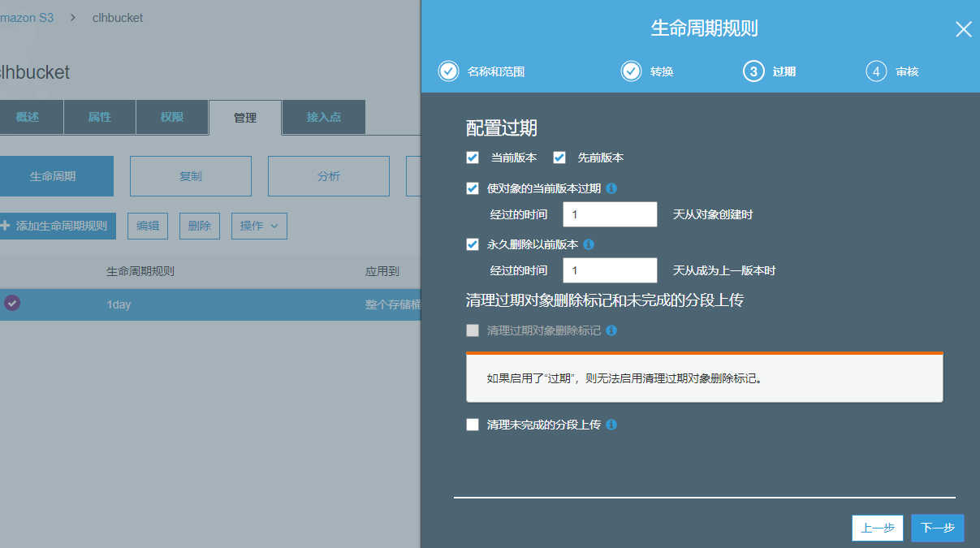The image size is (980, 548).
Task: Enable 清理未完成的分段上传
Action: click(x=472, y=424)
